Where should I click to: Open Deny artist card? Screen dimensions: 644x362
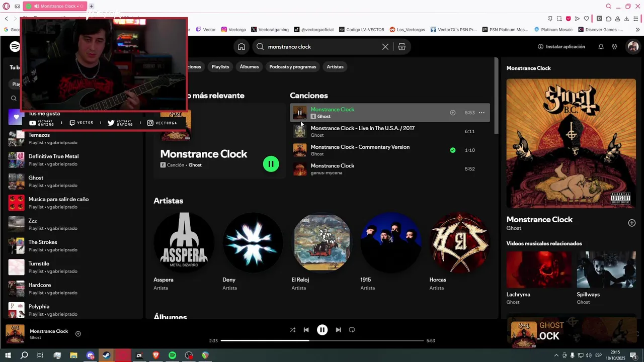click(x=253, y=251)
